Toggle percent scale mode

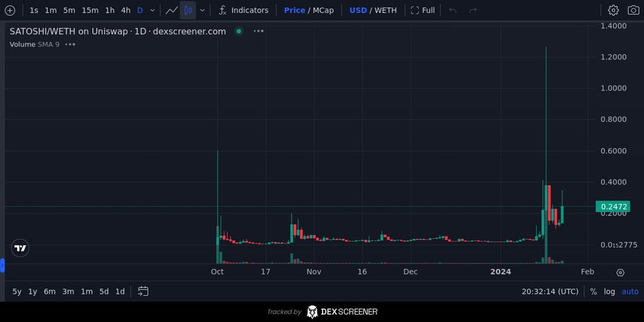pos(594,292)
